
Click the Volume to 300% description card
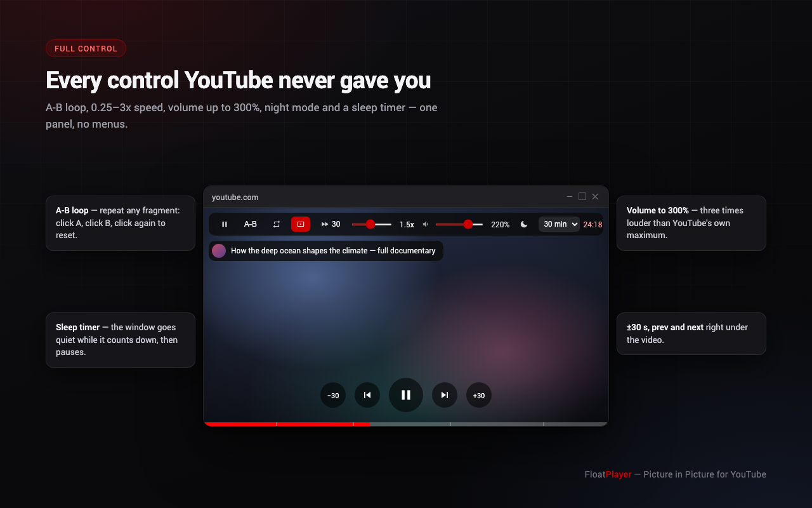click(691, 223)
